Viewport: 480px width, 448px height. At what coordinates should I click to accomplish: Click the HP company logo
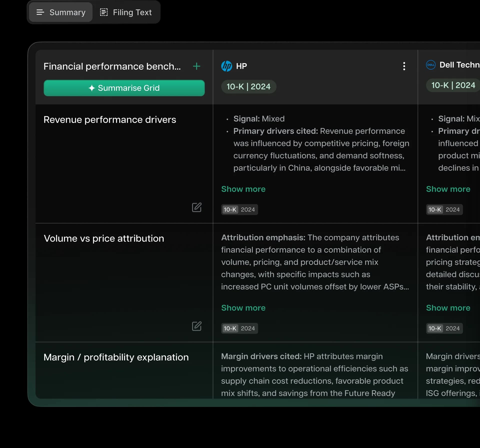(x=226, y=66)
